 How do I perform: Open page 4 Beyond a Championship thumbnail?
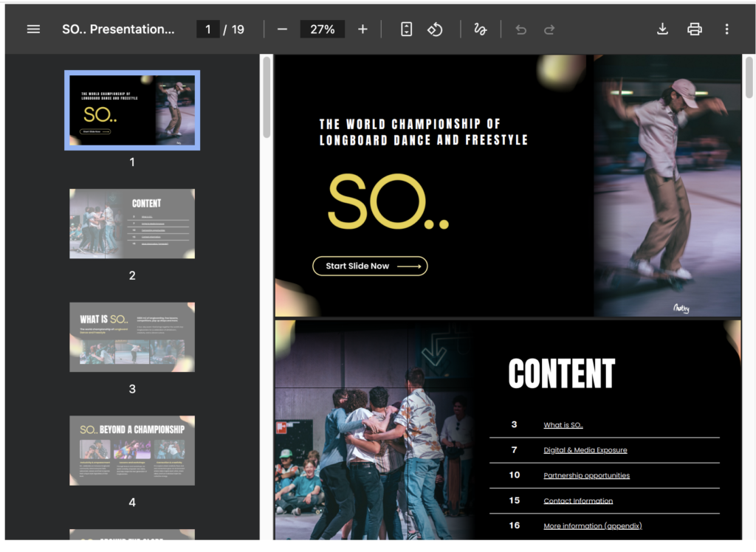click(132, 450)
